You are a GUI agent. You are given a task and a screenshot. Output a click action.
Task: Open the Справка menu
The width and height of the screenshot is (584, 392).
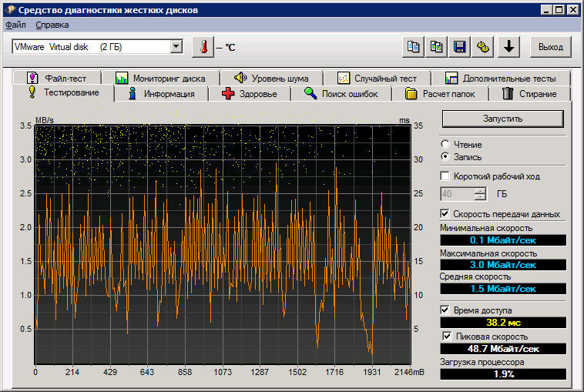click(x=52, y=25)
